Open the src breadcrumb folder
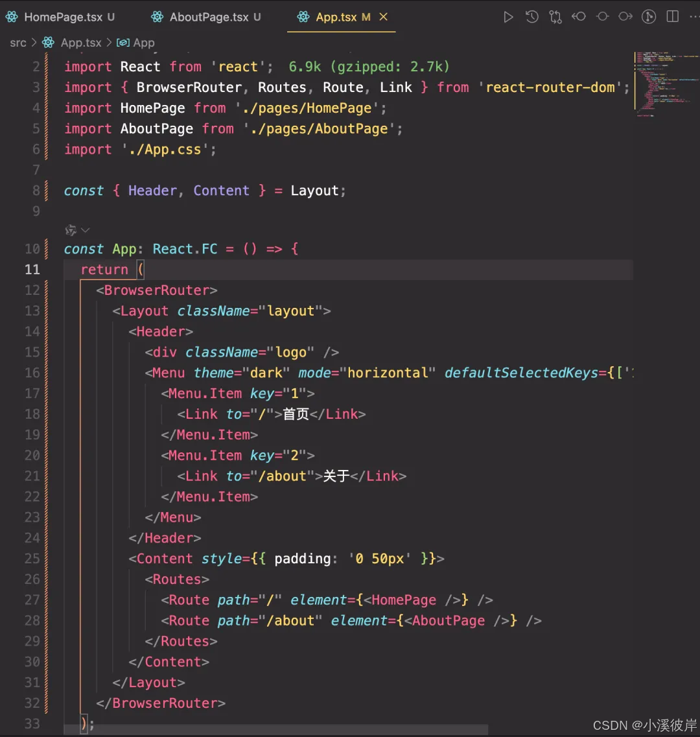The image size is (700, 737). [x=18, y=43]
